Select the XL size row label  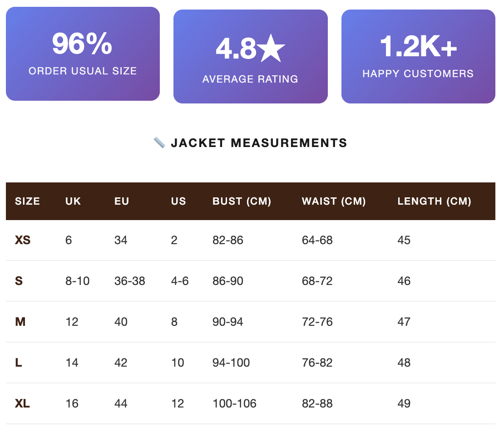tap(22, 403)
